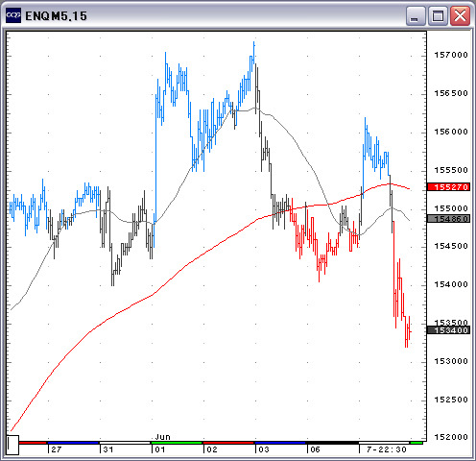Screen dimensions: 476x461
Task: Click the 153000 price axis label
Action: point(451,361)
